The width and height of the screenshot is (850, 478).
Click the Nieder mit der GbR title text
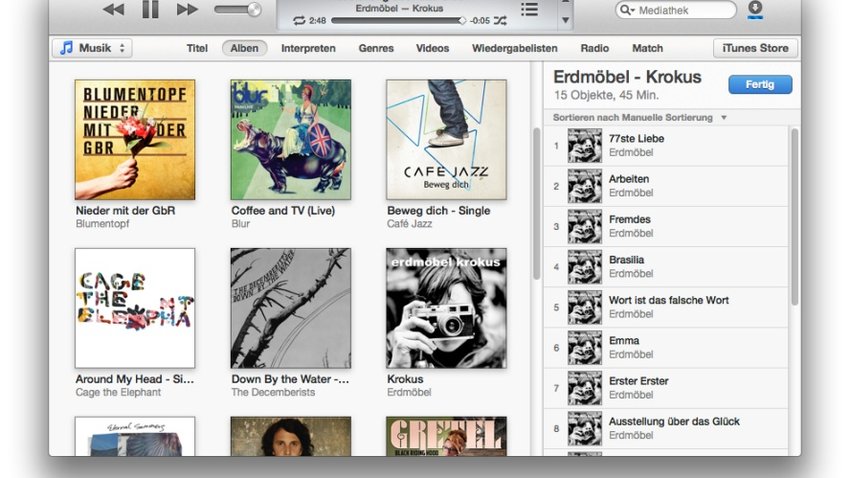tap(125, 211)
